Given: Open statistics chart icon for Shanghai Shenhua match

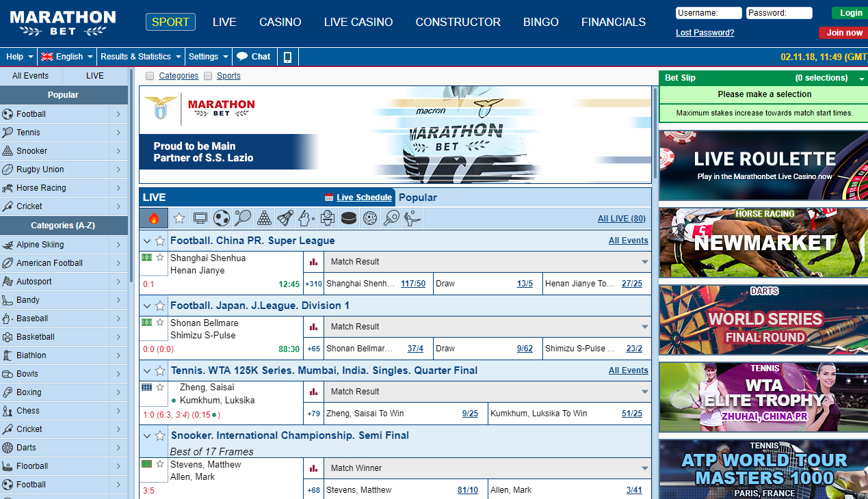Looking at the screenshot, I should click(314, 262).
